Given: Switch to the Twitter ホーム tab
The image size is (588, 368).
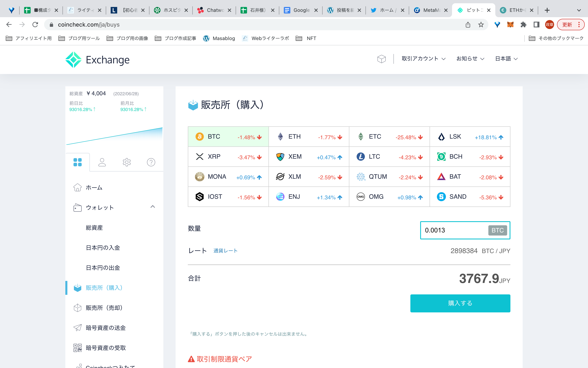Looking at the screenshot, I should pos(387,10).
